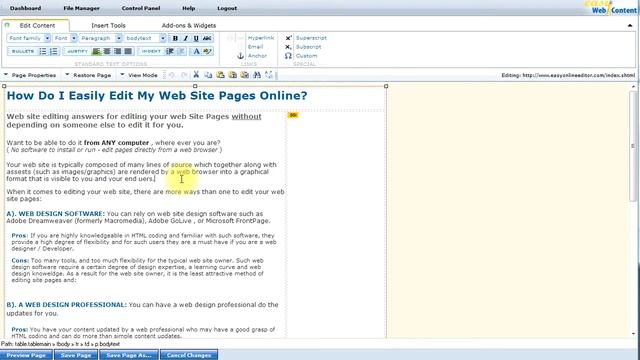Open the Dashboard menu
This screenshot has height=360, width=640.
click(25, 8)
